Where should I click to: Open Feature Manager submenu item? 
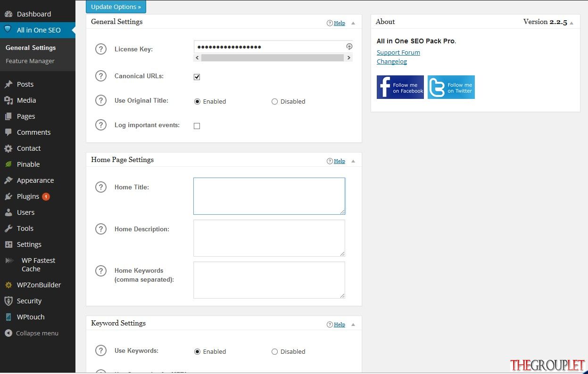pos(30,61)
